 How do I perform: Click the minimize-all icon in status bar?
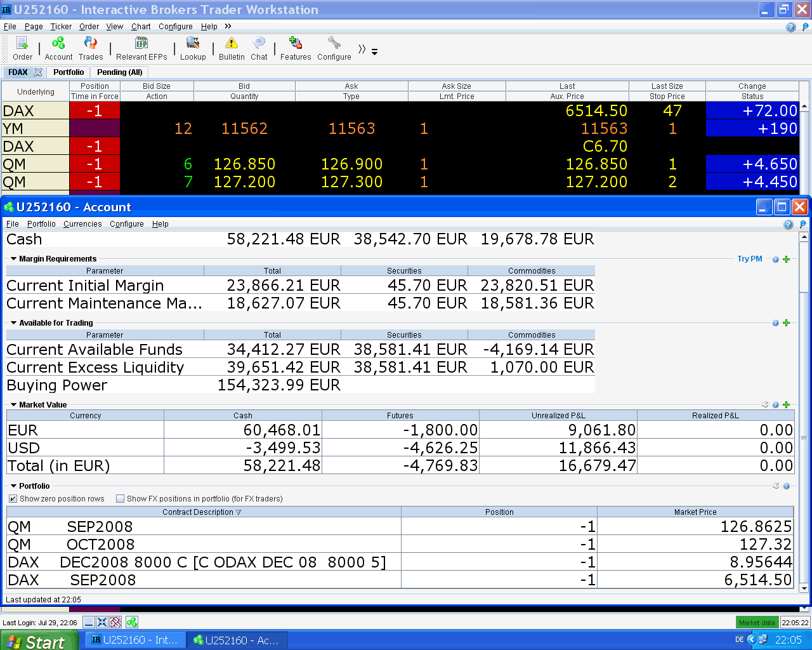89,622
